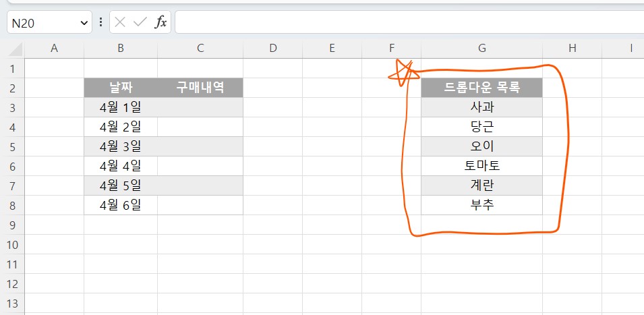Viewport: 644px width, 315px height.
Task: Click the 4월 4일 cell
Action: point(121,167)
